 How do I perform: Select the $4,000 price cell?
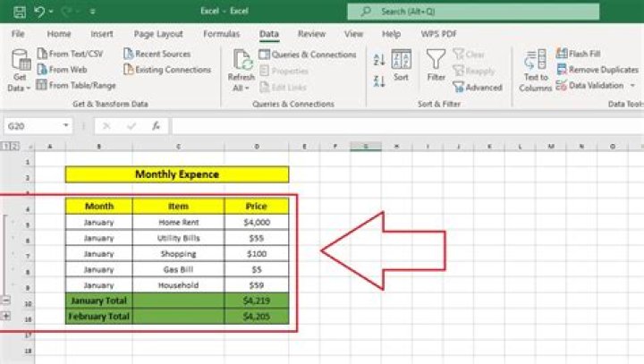(x=257, y=223)
